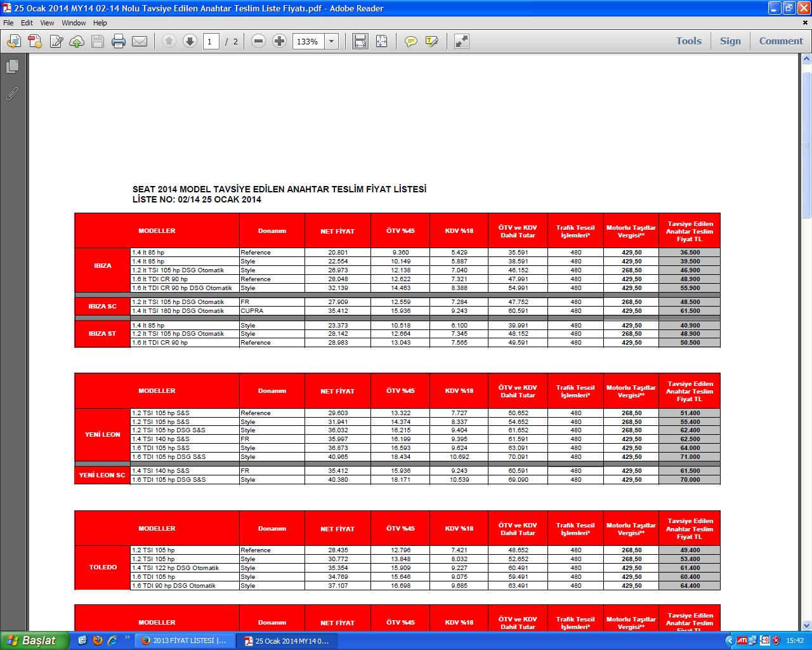
Task: Go to previous page arrow
Action: click(169, 41)
